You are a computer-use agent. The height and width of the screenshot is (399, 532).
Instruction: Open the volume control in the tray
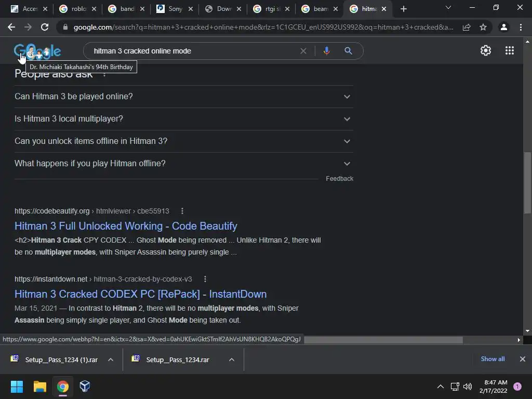click(x=468, y=387)
